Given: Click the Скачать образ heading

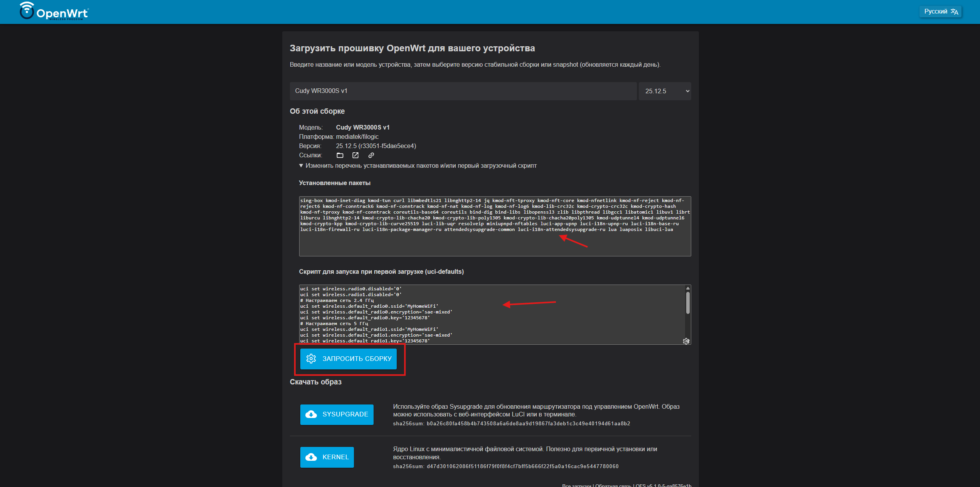Looking at the screenshot, I should pyautogui.click(x=316, y=382).
